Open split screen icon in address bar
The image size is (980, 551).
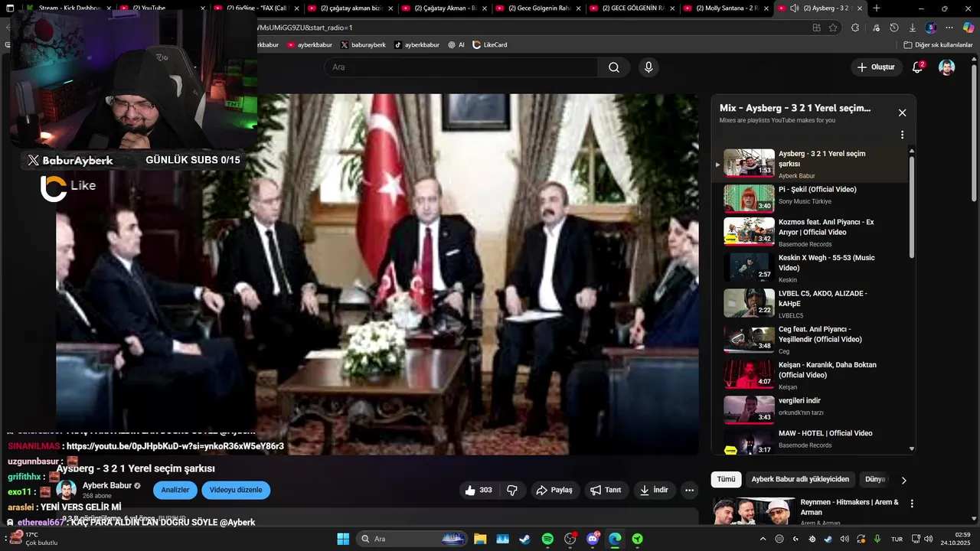tap(816, 28)
